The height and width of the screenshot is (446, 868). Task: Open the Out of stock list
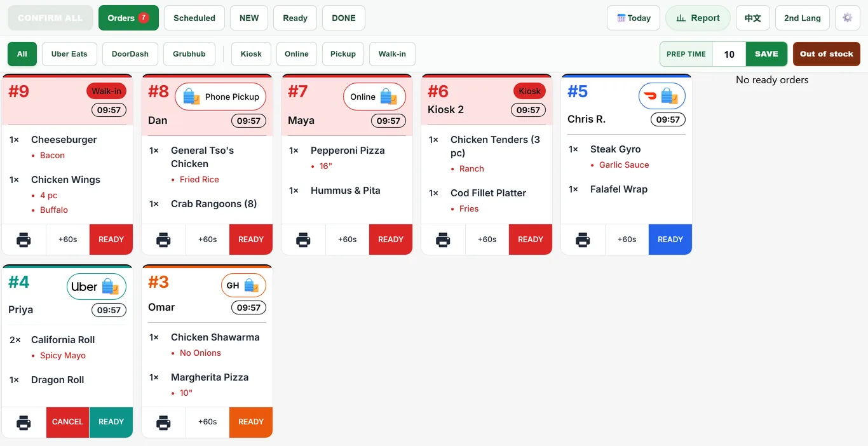pos(827,54)
